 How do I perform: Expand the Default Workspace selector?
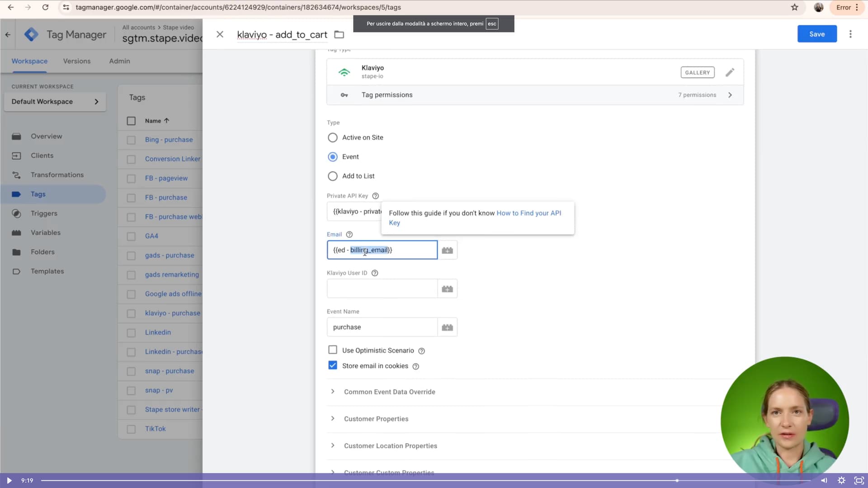point(55,102)
